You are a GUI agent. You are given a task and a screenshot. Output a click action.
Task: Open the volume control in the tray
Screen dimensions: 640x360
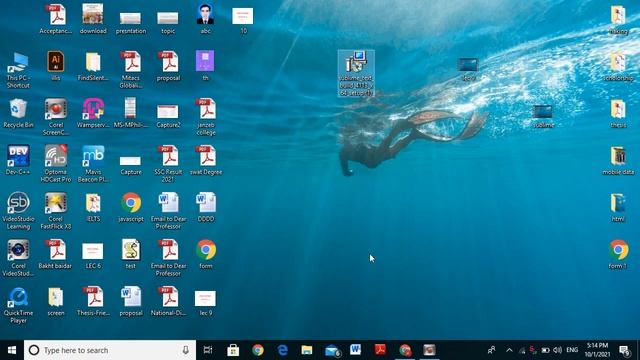click(x=558, y=350)
